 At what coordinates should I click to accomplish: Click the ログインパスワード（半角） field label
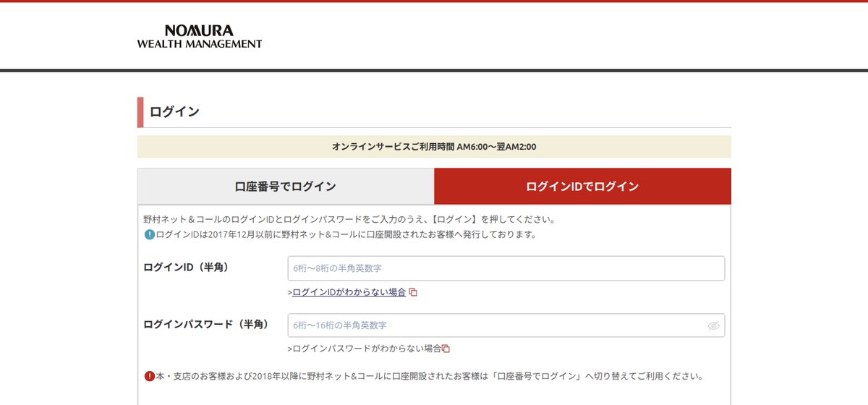[x=206, y=325]
